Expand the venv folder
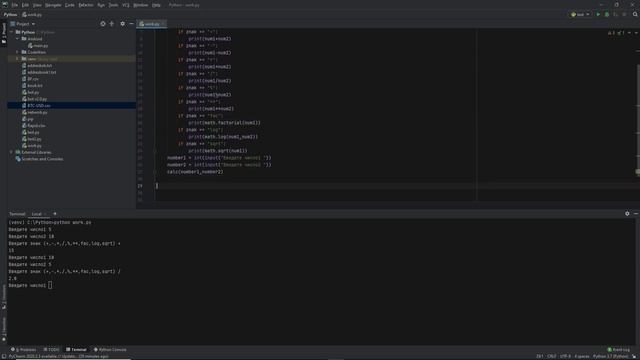 (x=18, y=59)
